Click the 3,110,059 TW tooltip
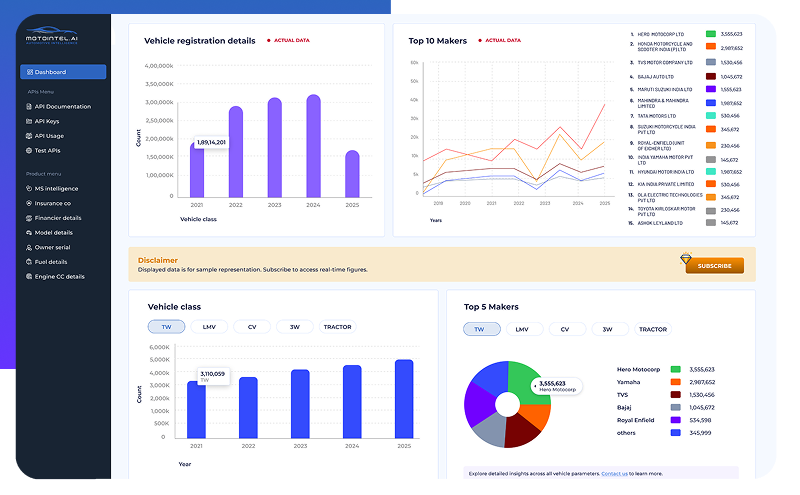Viewport: 800px width, 495px height. [213, 377]
